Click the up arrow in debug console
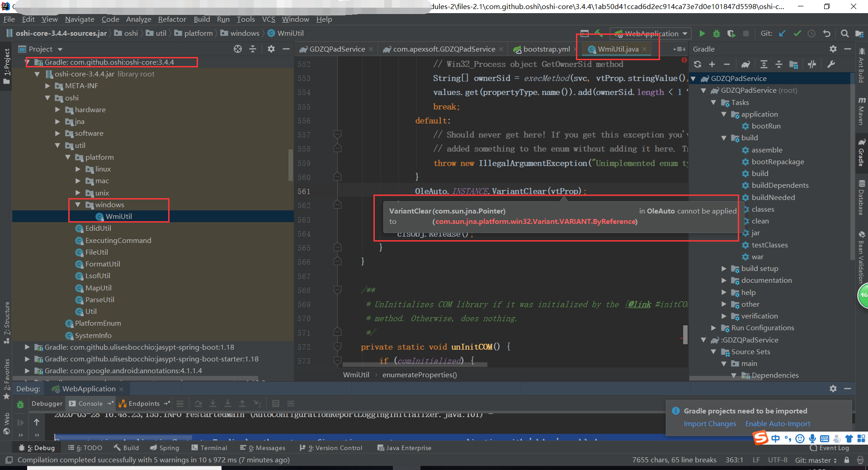Screen dimensions: 868x470 coord(37,422)
